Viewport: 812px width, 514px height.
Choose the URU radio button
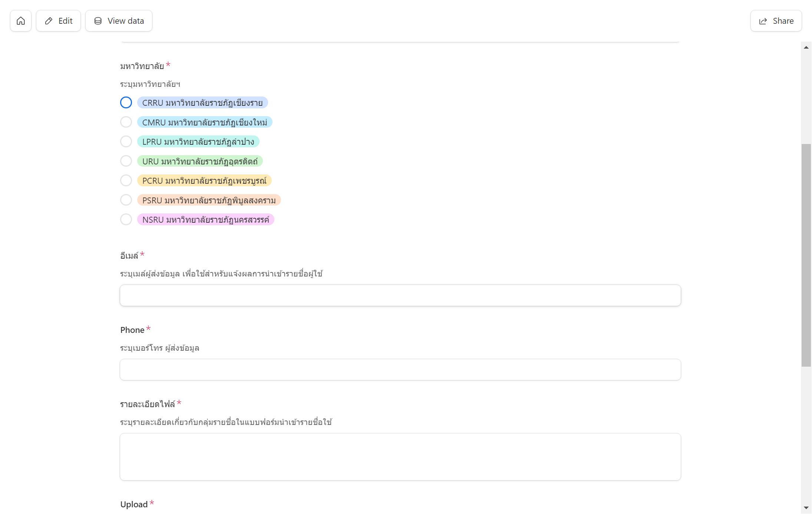[126, 161]
